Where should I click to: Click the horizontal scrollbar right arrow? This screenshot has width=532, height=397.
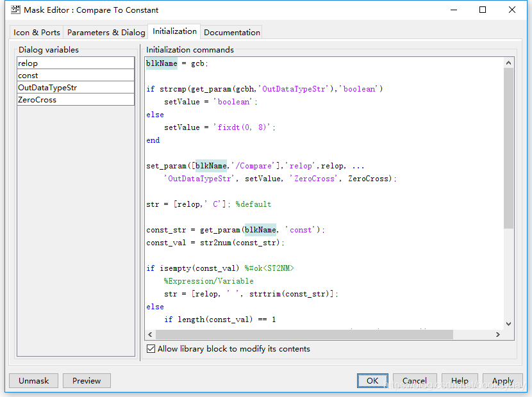click(x=498, y=335)
